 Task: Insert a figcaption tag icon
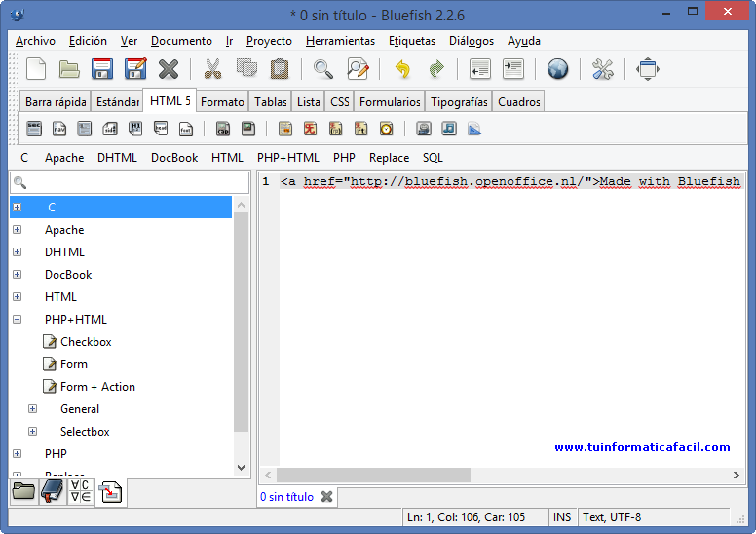pyautogui.click(x=223, y=129)
